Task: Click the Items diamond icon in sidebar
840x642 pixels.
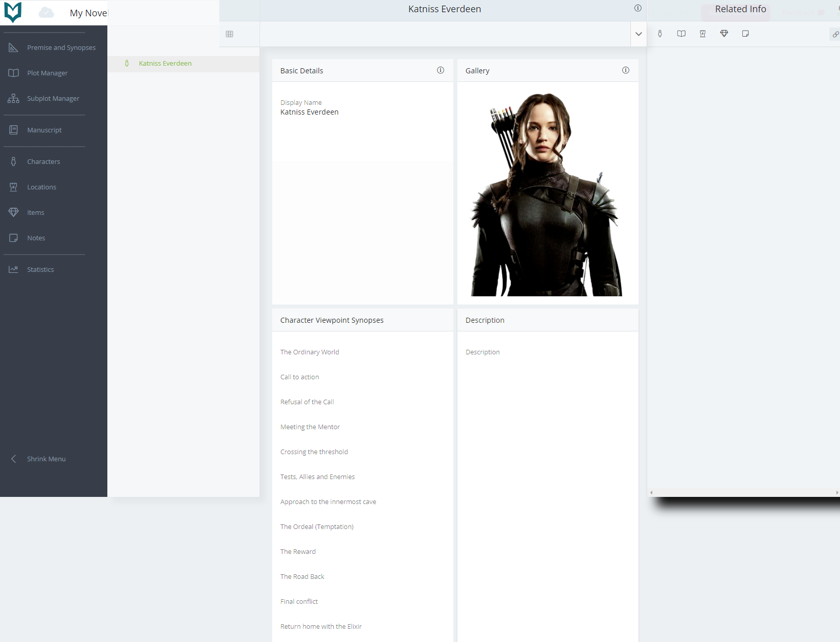Action: coord(14,212)
